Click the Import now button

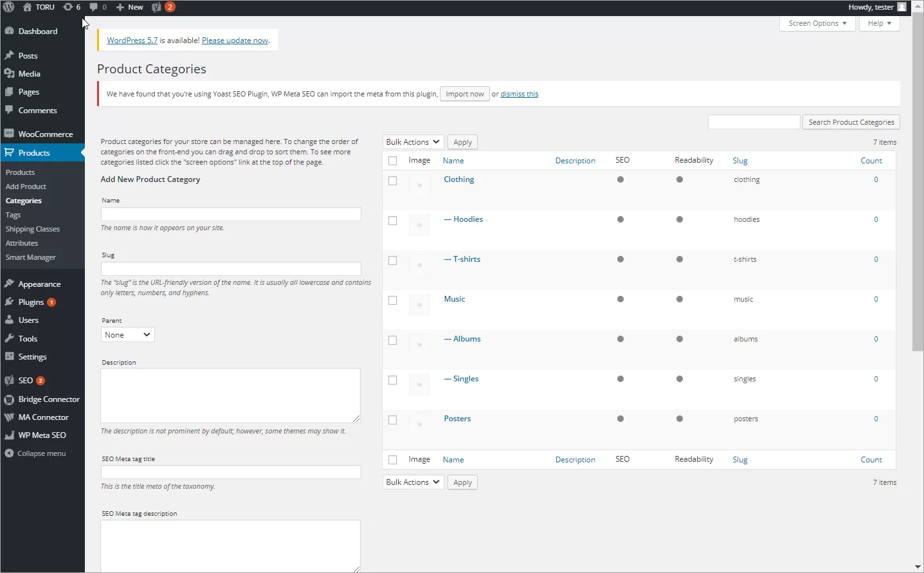464,94
